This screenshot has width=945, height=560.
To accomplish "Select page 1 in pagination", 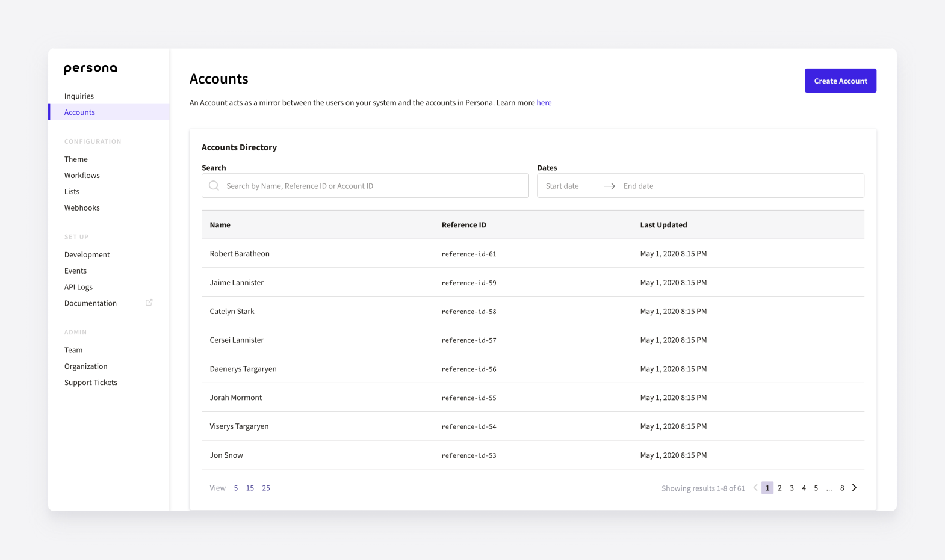I will pos(767,488).
